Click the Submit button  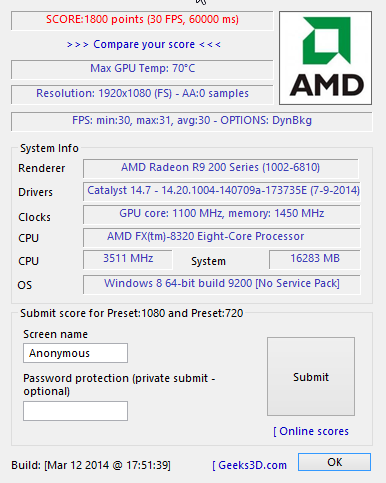point(311,377)
